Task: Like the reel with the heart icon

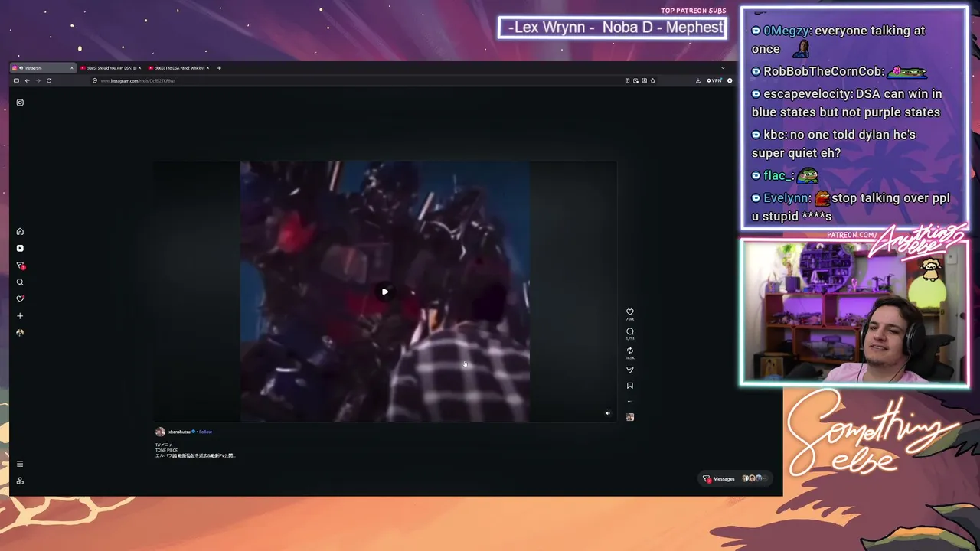Action: [630, 312]
